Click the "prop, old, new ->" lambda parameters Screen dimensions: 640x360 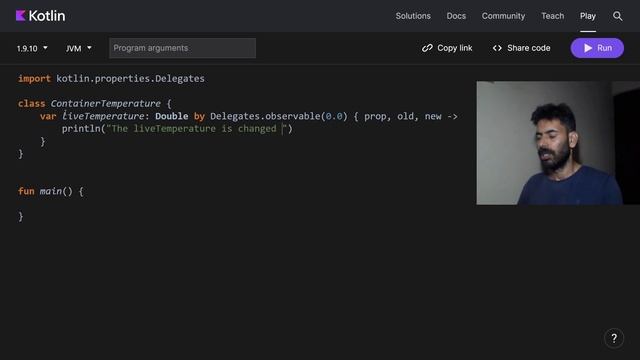point(411,116)
